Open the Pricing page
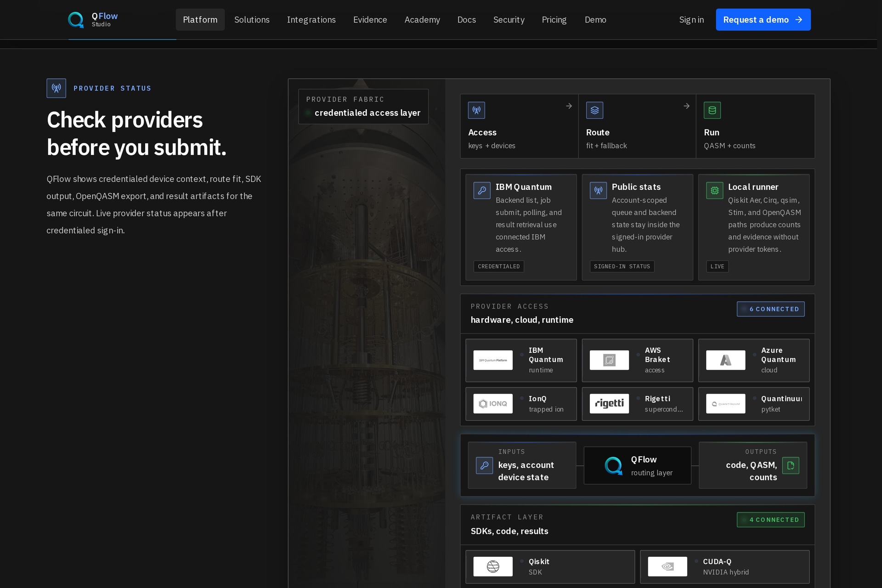Screen dimensions: 882x588 click(x=554, y=20)
